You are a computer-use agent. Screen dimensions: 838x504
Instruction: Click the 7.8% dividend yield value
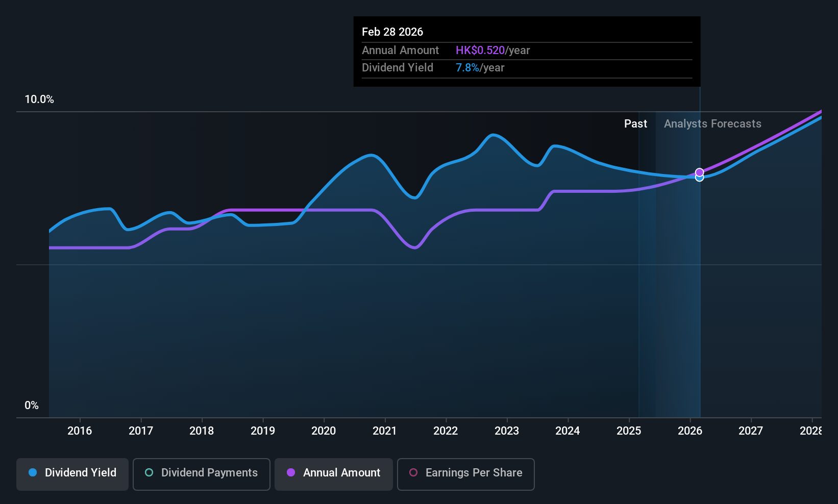pyautogui.click(x=467, y=68)
